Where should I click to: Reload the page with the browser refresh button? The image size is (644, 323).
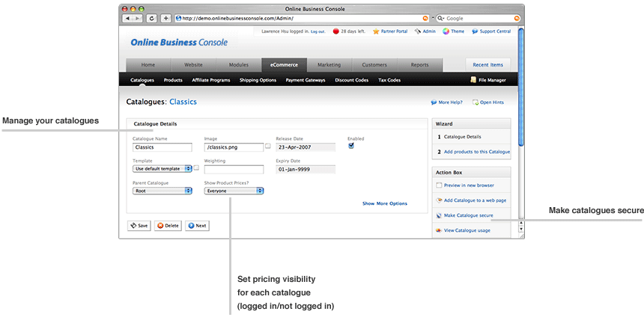point(152,17)
